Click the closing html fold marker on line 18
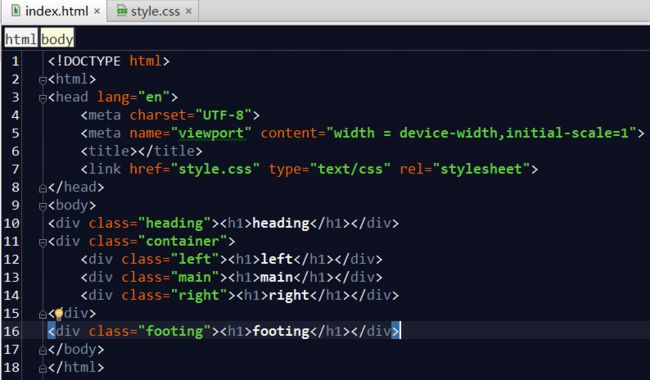This screenshot has width=650, height=380. coord(42,368)
